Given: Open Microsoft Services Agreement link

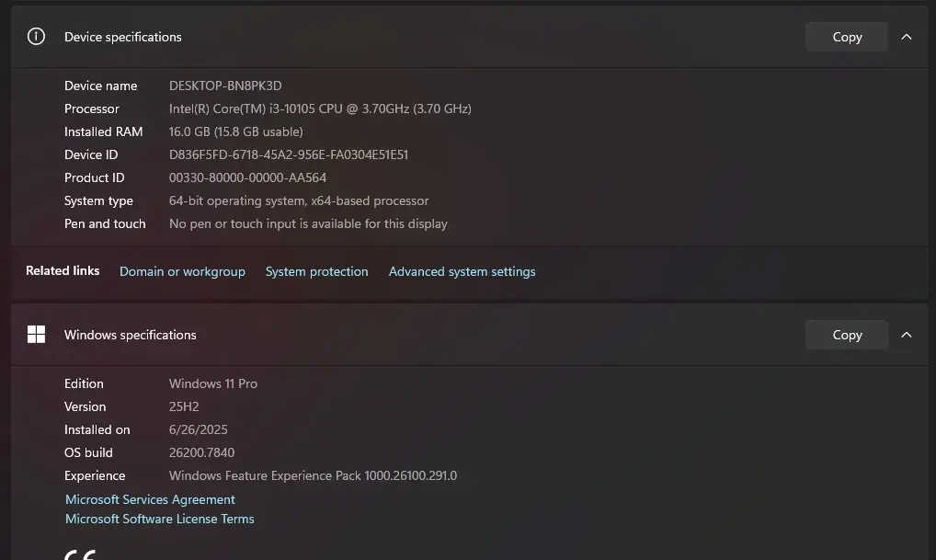Looking at the screenshot, I should pos(150,499).
